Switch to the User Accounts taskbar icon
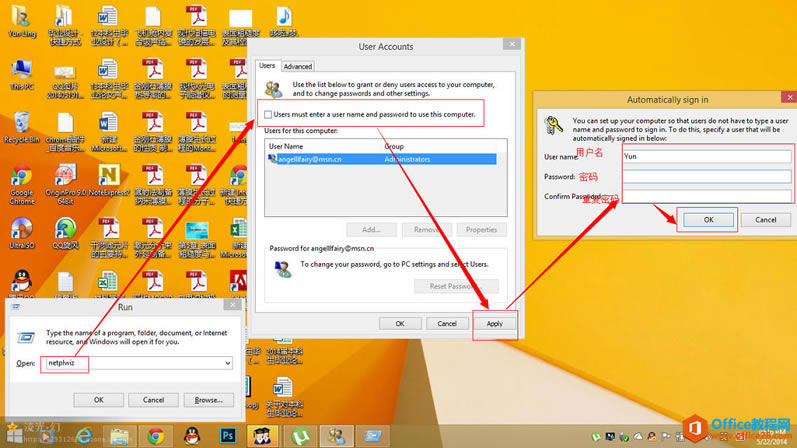 (x=336, y=436)
